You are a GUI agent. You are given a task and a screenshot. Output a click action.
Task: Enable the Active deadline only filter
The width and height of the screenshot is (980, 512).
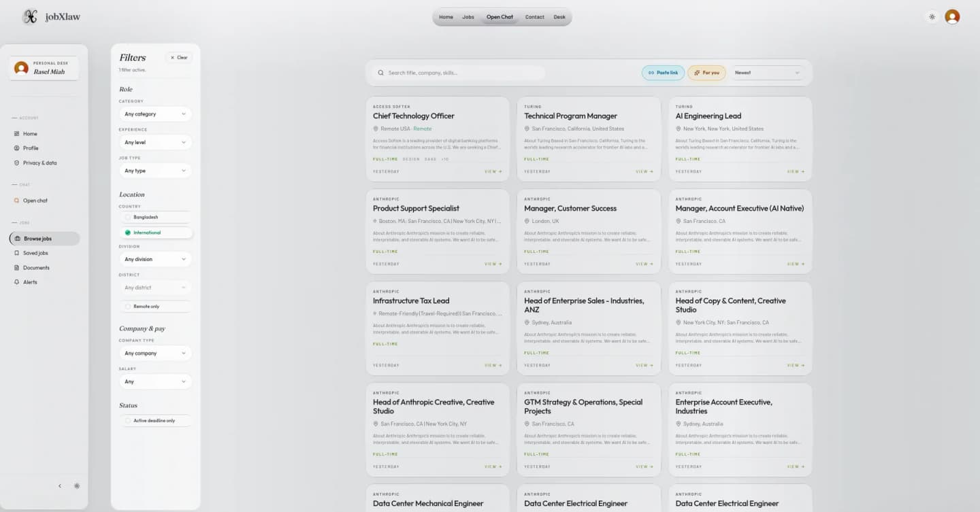point(156,421)
